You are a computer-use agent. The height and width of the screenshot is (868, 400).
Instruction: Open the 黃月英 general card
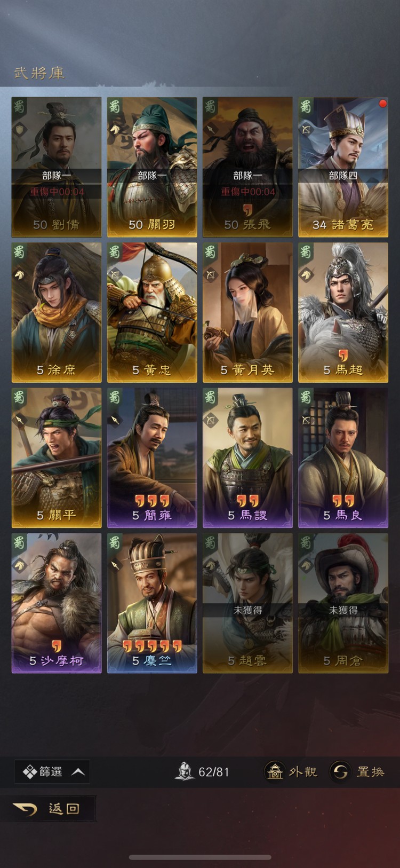pyautogui.click(x=247, y=313)
